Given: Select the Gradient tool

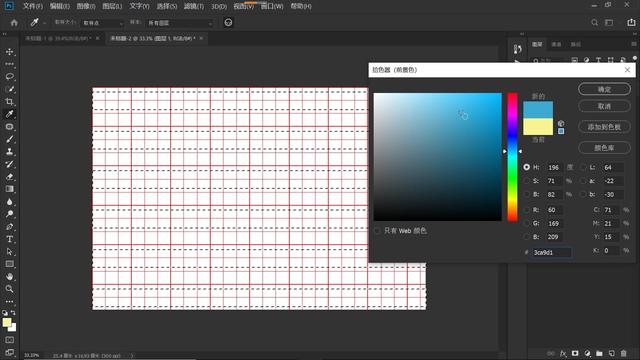Looking at the screenshot, I should pyautogui.click(x=9, y=189).
